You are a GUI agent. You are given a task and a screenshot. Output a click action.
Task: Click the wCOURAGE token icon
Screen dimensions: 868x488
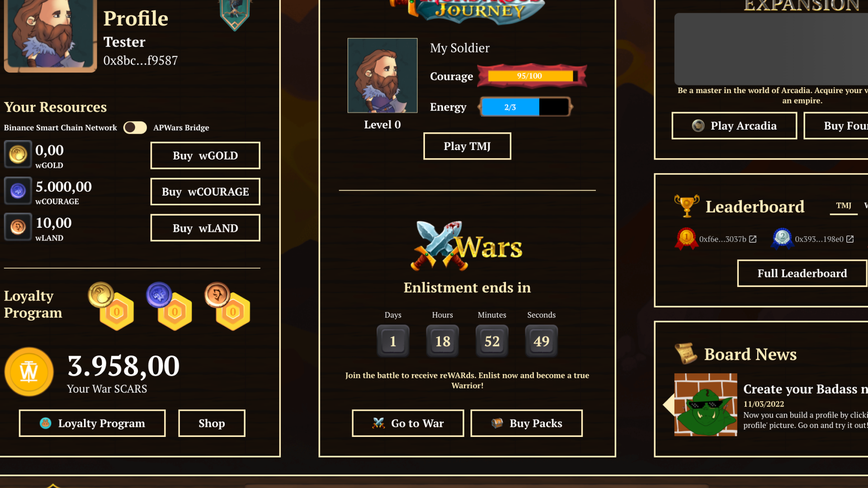[18, 191]
